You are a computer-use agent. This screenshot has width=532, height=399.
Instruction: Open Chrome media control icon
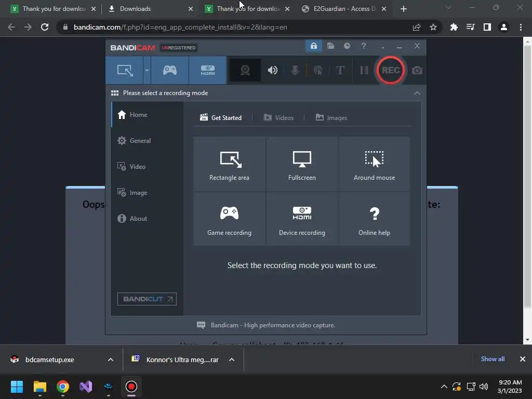click(x=470, y=27)
